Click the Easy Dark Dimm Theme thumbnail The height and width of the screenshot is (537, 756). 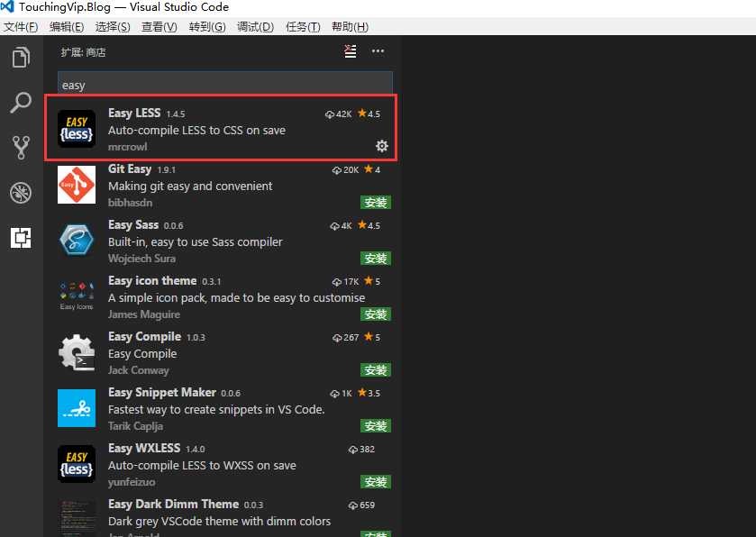click(x=77, y=519)
